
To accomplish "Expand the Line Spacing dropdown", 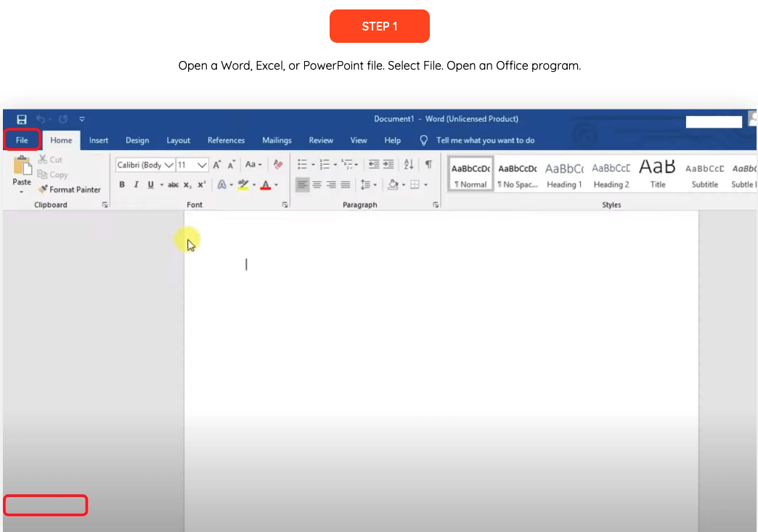I will 368,185.
